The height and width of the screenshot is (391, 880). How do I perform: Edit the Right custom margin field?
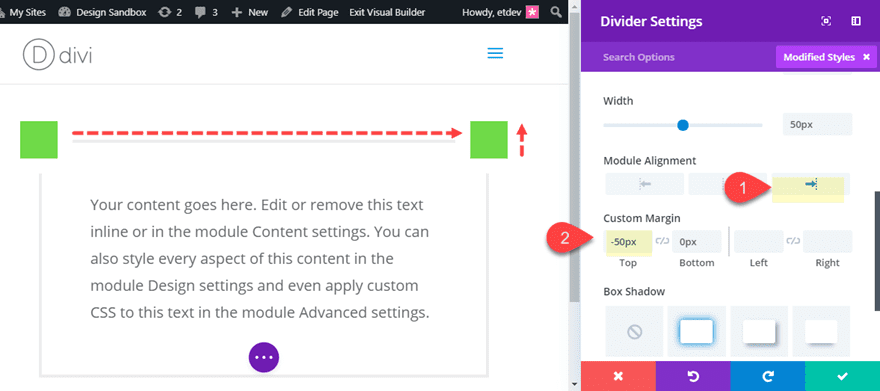click(827, 241)
